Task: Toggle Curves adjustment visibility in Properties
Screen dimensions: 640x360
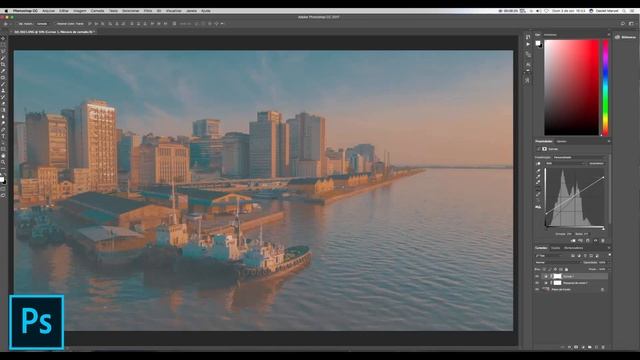Action: click(596, 240)
